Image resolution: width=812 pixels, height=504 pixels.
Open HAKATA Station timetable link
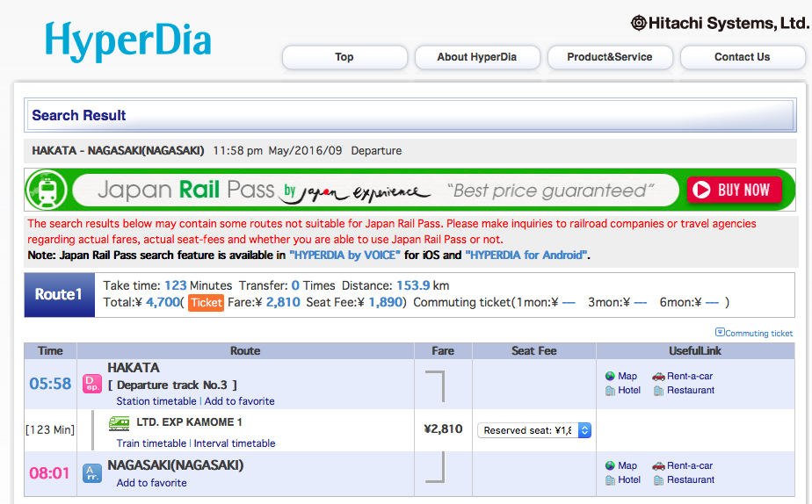click(x=156, y=401)
